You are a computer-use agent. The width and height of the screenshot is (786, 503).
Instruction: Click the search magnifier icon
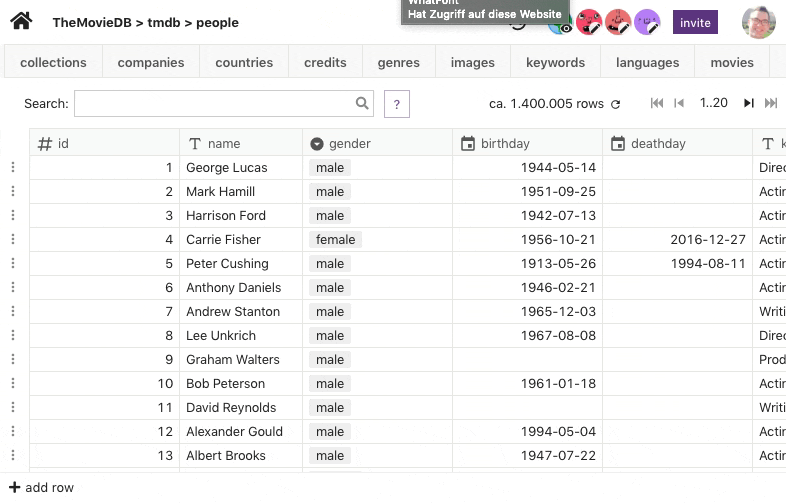pyautogui.click(x=362, y=103)
